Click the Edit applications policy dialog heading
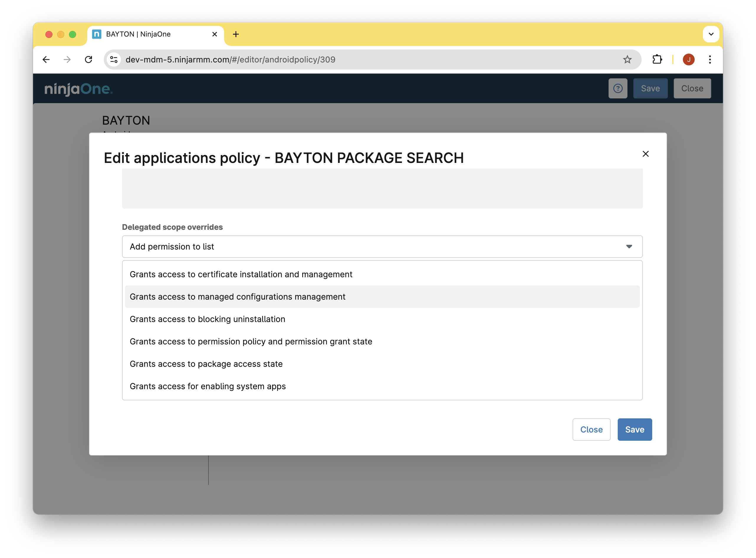The width and height of the screenshot is (756, 558). (284, 158)
